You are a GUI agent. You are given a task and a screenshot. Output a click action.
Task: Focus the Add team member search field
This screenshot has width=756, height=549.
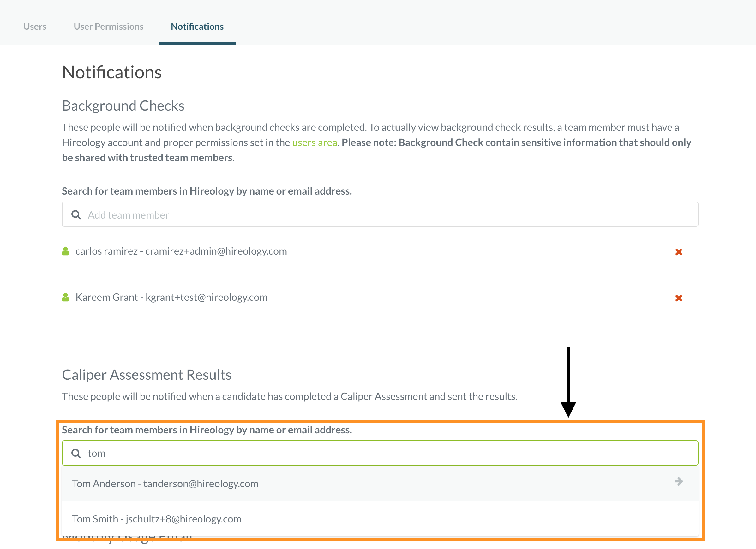click(x=380, y=215)
